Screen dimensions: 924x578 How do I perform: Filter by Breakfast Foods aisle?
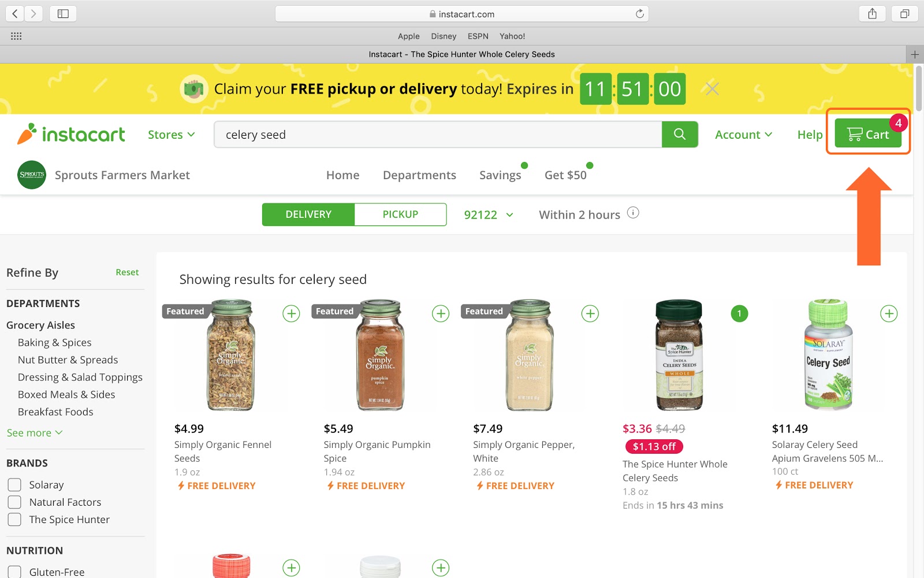(x=55, y=412)
